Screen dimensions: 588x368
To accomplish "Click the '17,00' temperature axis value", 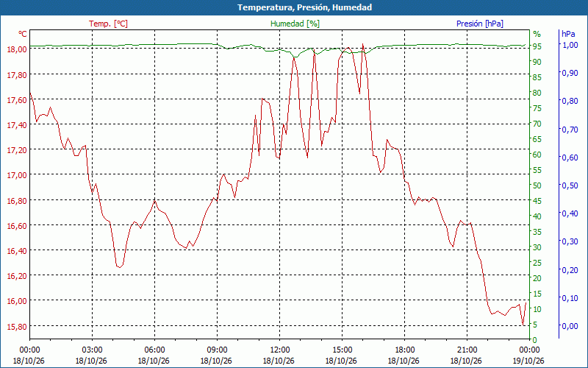I will (17, 175).
